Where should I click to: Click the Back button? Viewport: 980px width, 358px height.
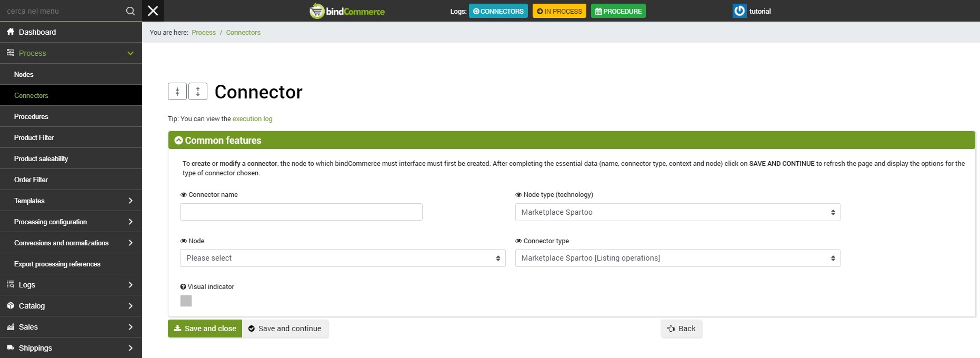tap(682, 329)
